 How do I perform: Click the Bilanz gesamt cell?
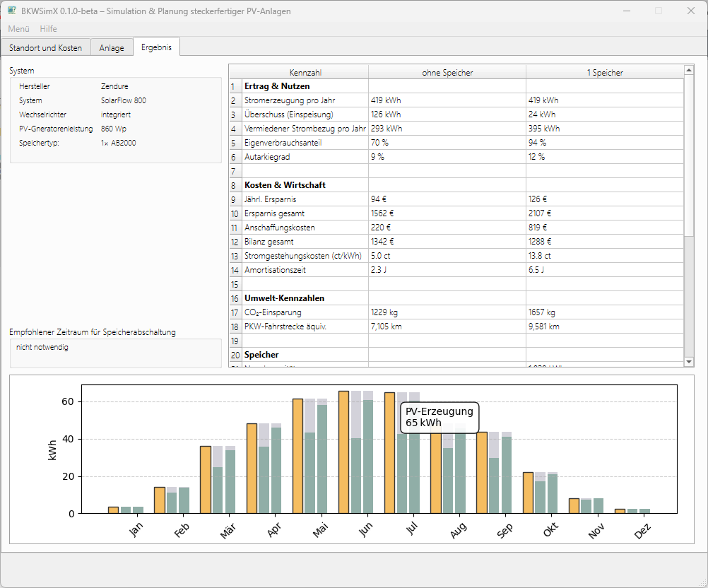(x=305, y=242)
